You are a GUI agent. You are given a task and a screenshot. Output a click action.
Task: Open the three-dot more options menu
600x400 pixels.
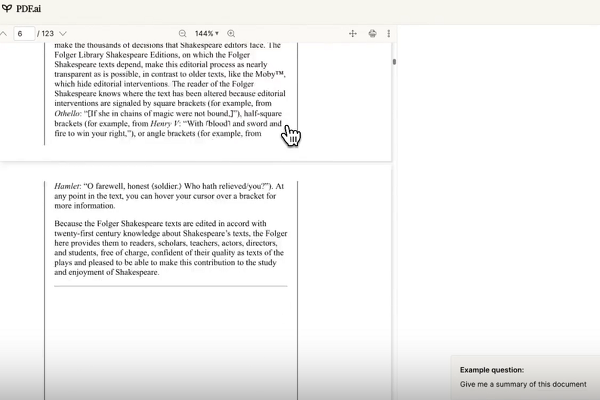pos(389,33)
